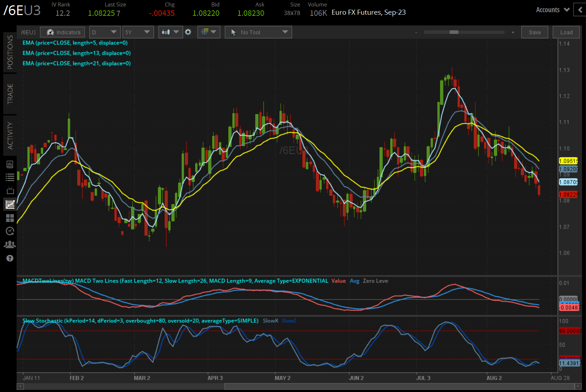Open the 5Y time range selector
Viewport: 586px width, 392px height.
[138, 32]
